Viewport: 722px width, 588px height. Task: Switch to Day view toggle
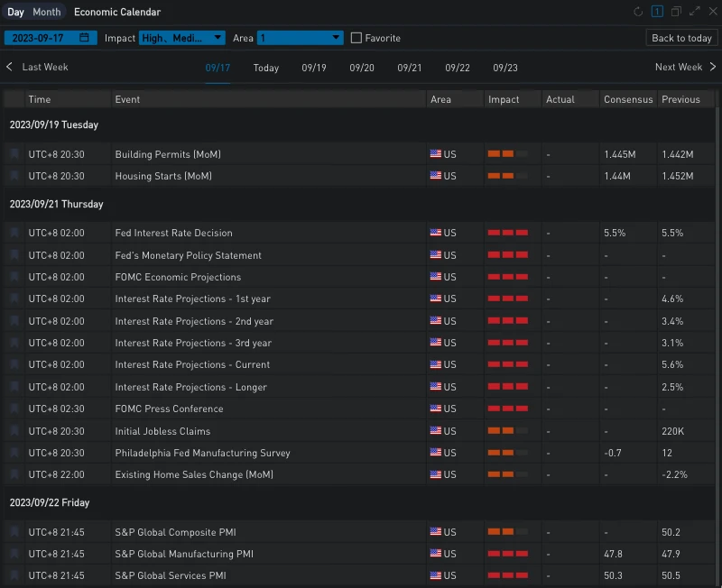coord(16,12)
